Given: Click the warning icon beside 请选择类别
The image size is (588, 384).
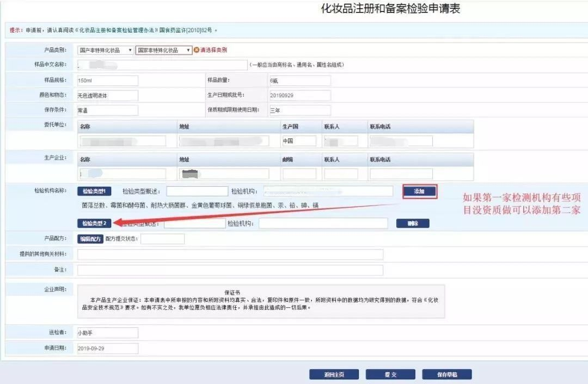Looking at the screenshot, I should pos(197,50).
